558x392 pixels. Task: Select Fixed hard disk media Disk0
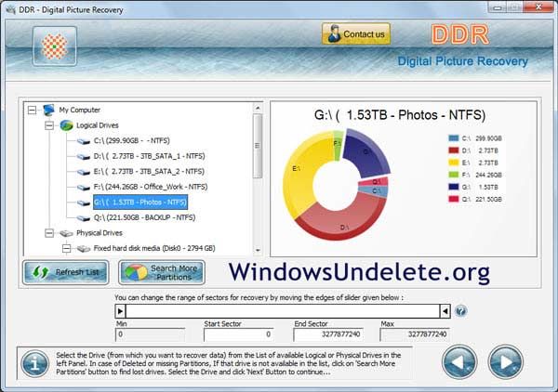coord(154,248)
